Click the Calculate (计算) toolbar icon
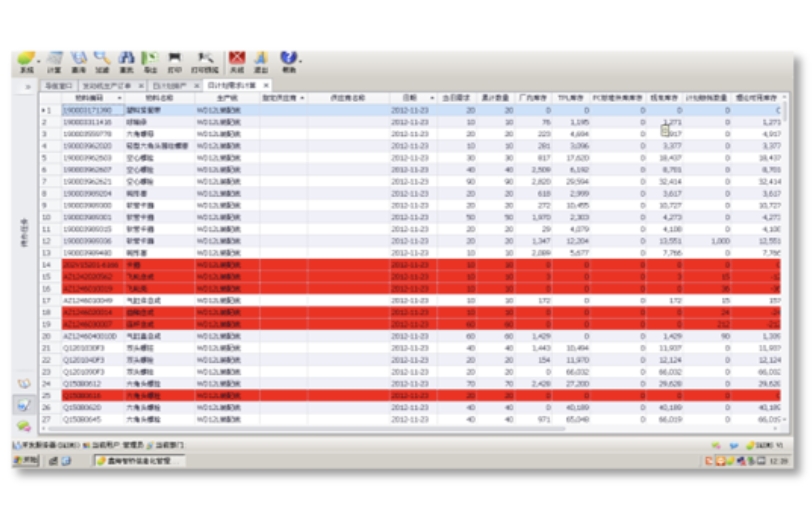 coord(54,58)
